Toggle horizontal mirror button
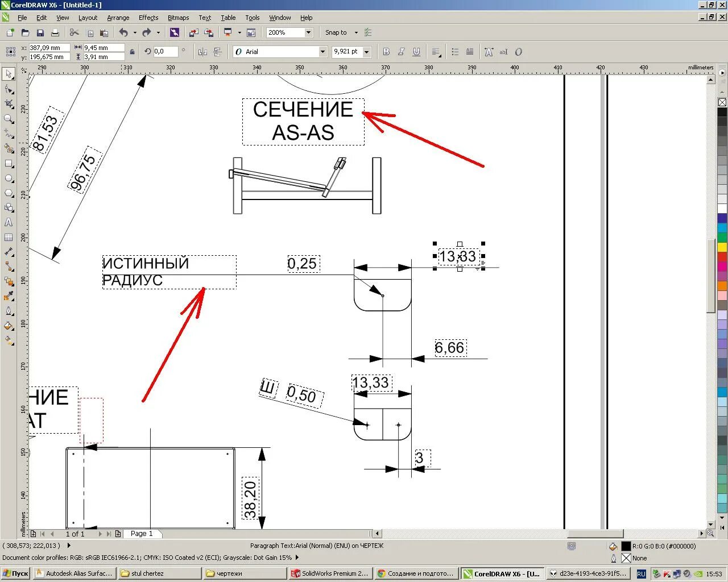Image resolution: width=728 pixels, height=582 pixels. 203,52
